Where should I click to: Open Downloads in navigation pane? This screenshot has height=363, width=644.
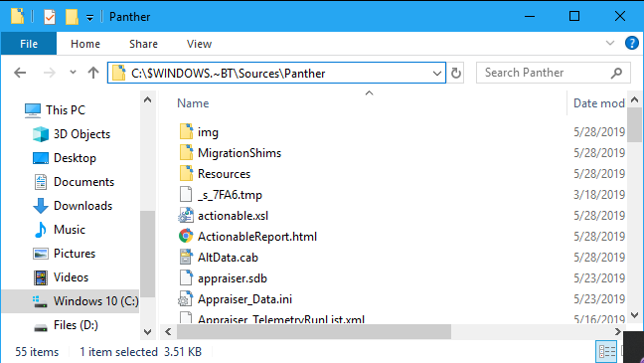click(82, 206)
